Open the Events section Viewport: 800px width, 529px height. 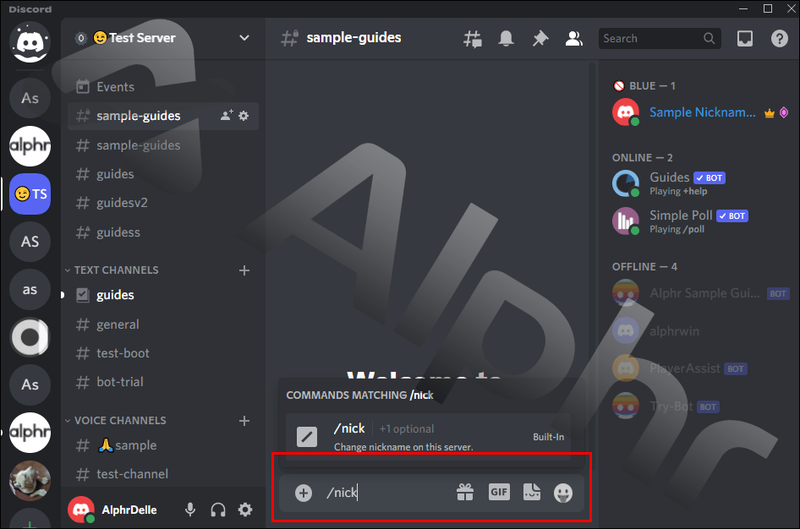163,87
